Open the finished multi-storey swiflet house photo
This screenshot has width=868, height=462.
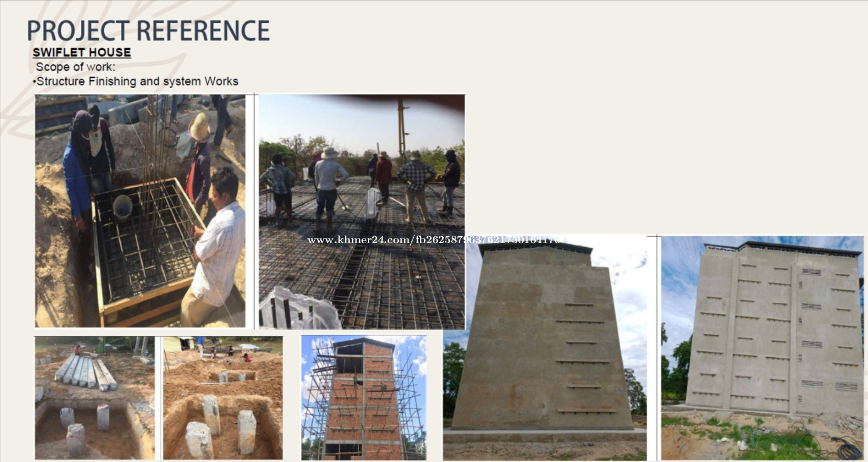pos(762,348)
